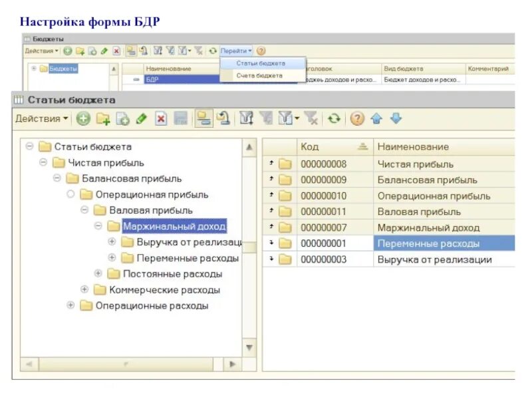Image resolution: width=532 pixels, height=399 pixels.
Task: Expand the Коммерческие расходы node
Action: [x=84, y=289]
